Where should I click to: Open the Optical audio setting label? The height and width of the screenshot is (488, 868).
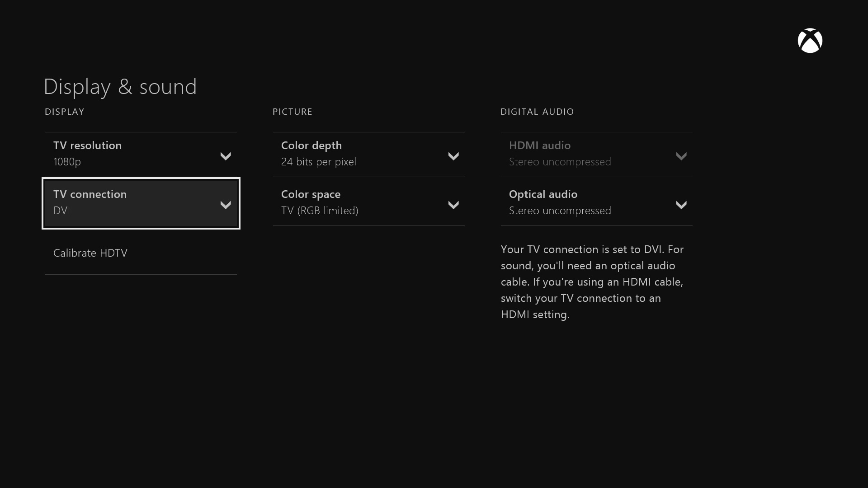[543, 194]
